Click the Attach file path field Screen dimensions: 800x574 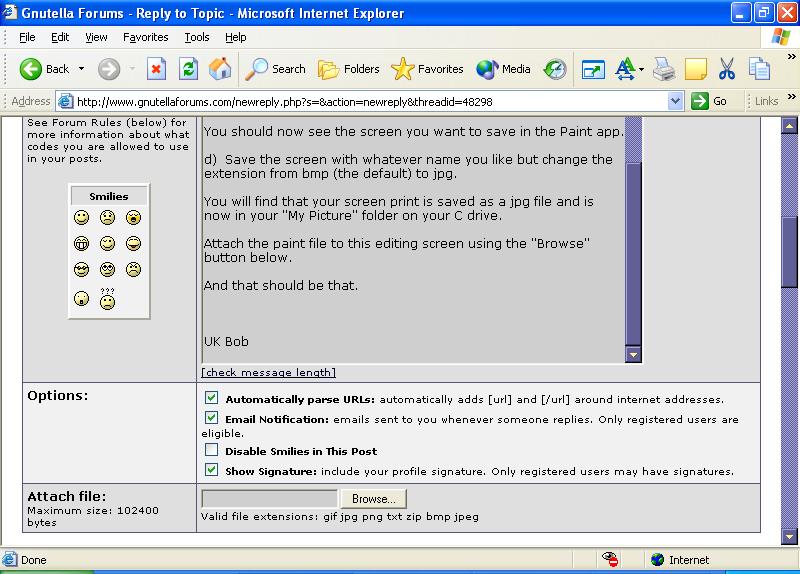(x=269, y=498)
